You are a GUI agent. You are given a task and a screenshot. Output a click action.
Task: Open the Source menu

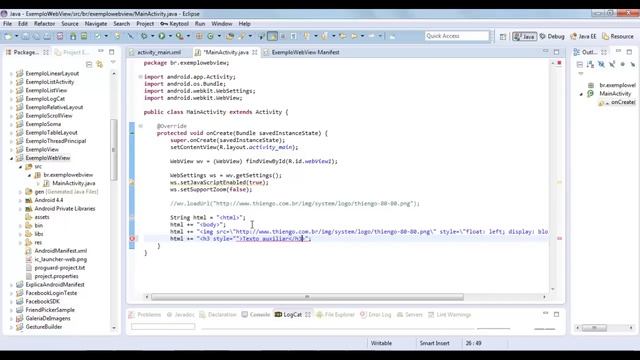70,24
